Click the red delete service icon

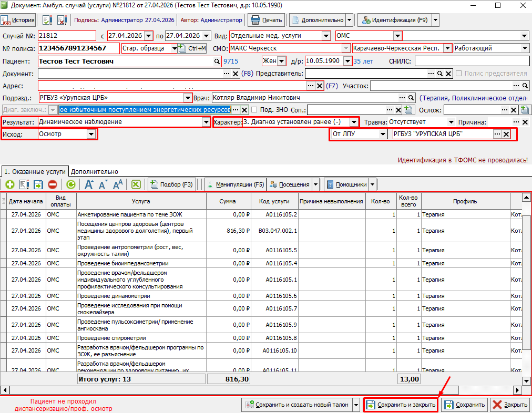pyautogui.click(x=53, y=184)
